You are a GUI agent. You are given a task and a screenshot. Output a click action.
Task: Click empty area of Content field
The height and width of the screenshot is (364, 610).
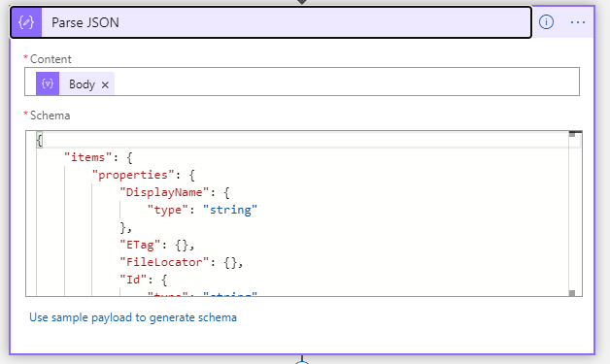346,82
